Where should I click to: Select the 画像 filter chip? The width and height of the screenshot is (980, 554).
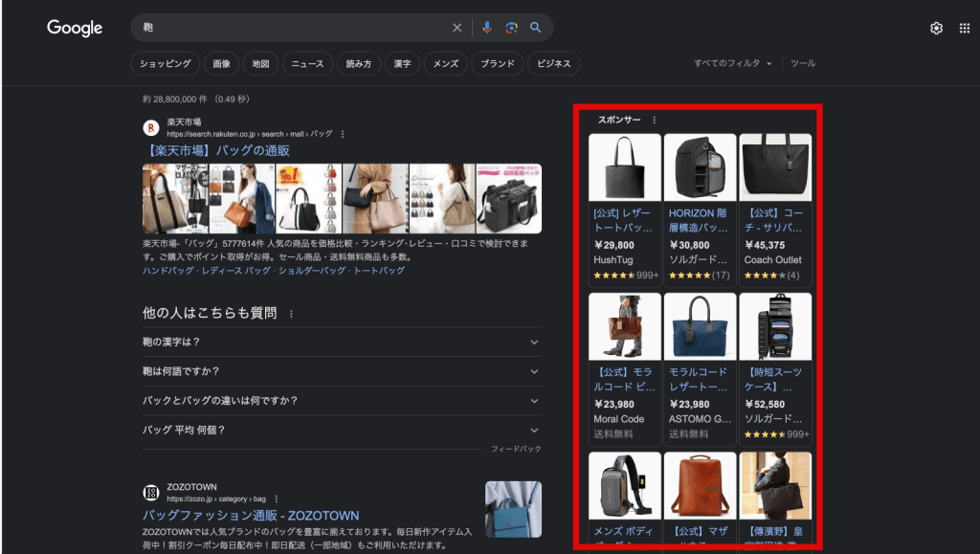pyautogui.click(x=221, y=64)
